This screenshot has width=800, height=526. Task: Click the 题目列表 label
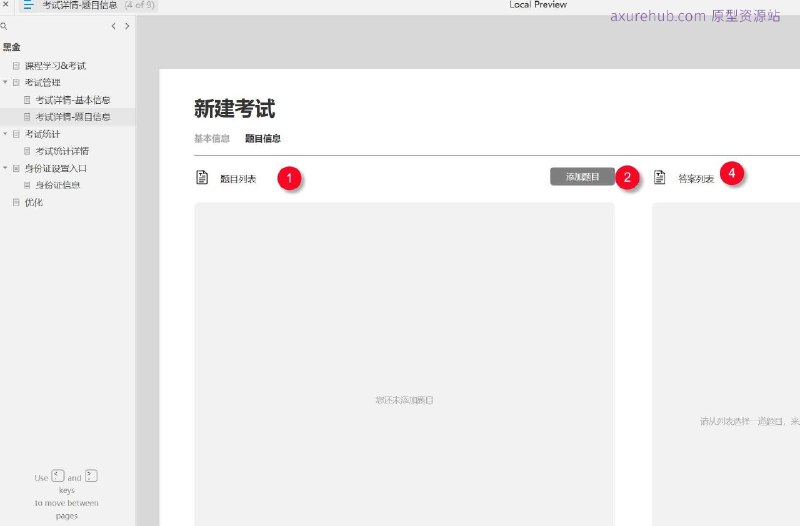[x=238, y=179]
